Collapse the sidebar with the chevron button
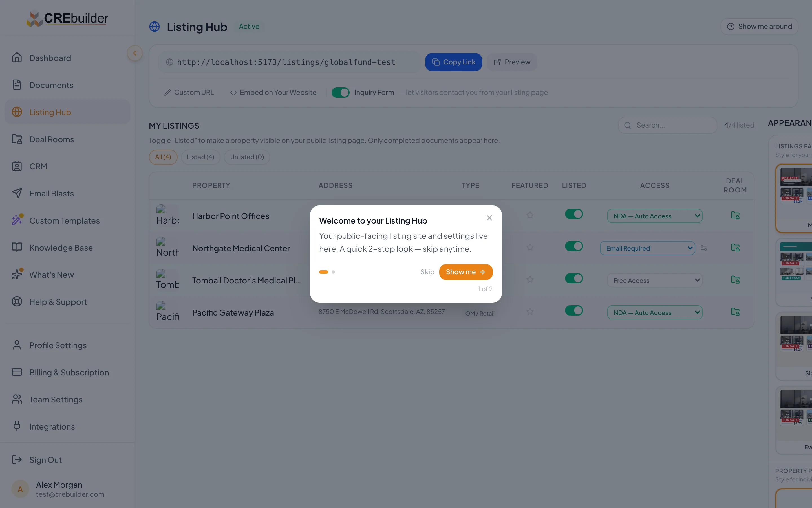The height and width of the screenshot is (508, 812). (134, 53)
